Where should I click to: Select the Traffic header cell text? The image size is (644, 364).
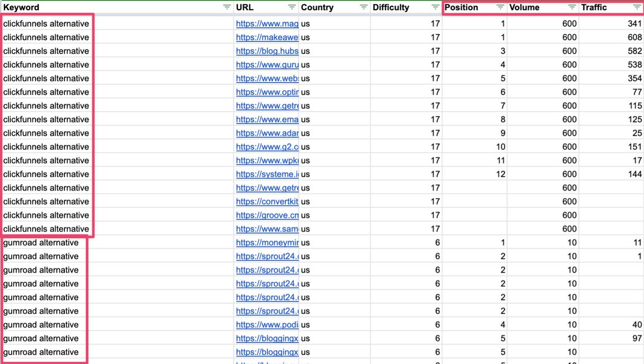click(x=594, y=8)
